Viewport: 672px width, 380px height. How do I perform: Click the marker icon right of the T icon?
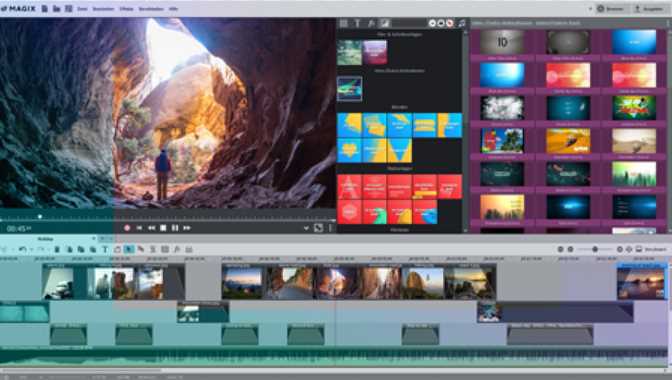[x=117, y=249]
